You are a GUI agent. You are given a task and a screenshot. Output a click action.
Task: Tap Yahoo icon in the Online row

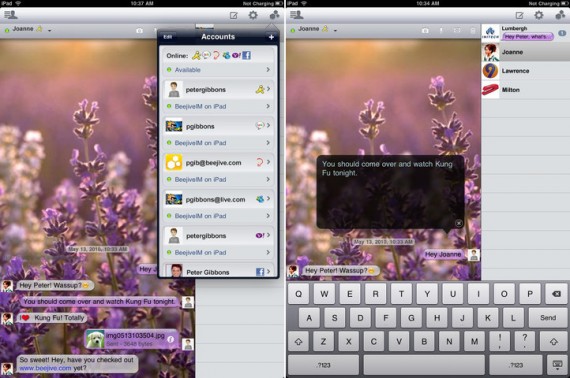click(236, 55)
